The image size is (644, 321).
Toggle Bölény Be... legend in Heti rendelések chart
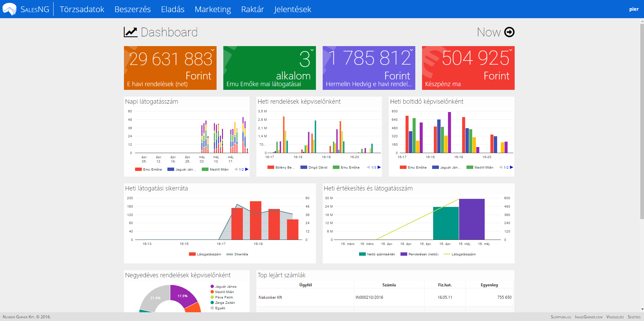tap(281, 167)
